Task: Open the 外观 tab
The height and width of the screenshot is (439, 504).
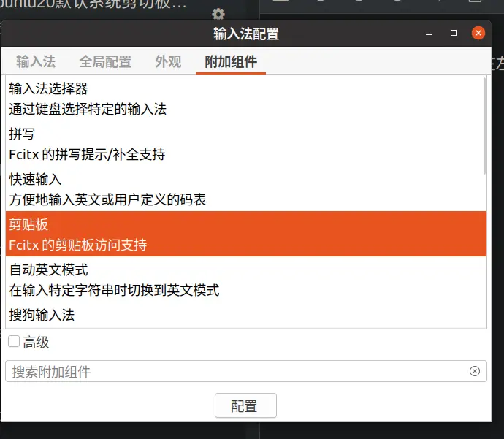Action: [168, 61]
